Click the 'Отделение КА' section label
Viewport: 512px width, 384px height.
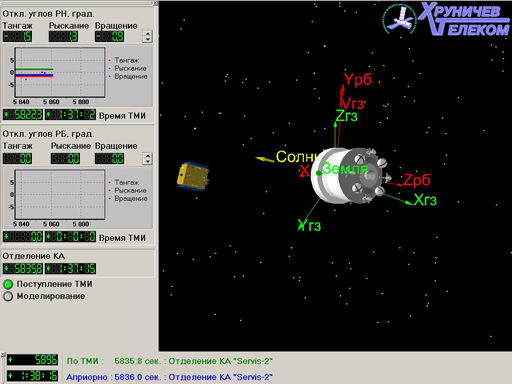point(34,256)
